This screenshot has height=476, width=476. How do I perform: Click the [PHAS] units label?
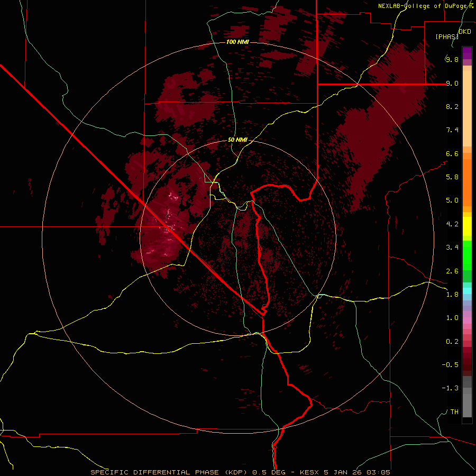(x=447, y=36)
